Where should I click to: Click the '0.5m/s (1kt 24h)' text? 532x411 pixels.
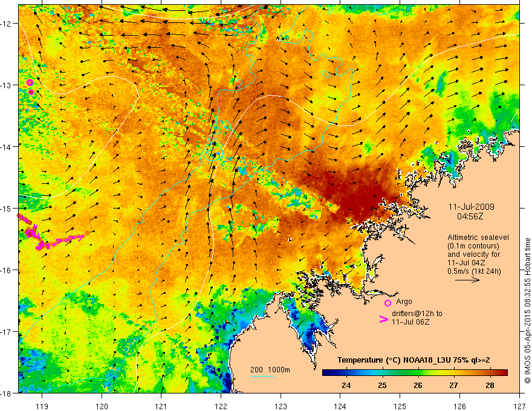coord(474,271)
